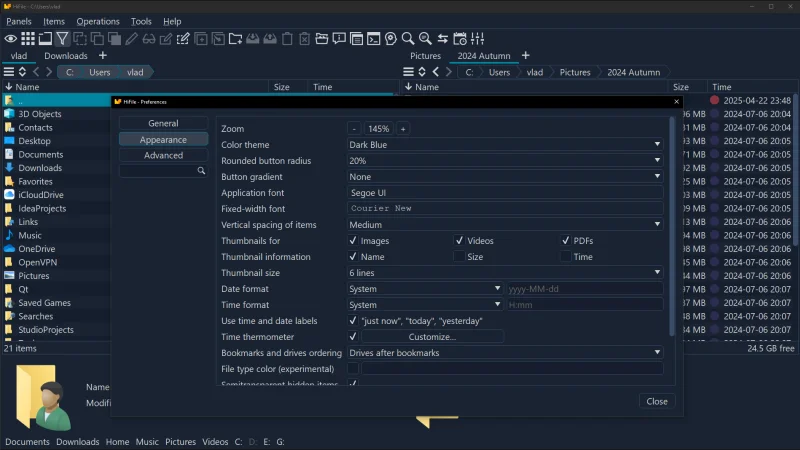The height and width of the screenshot is (450, 800).
Task: Open the Help menu
Action: [x=172, y=21]
